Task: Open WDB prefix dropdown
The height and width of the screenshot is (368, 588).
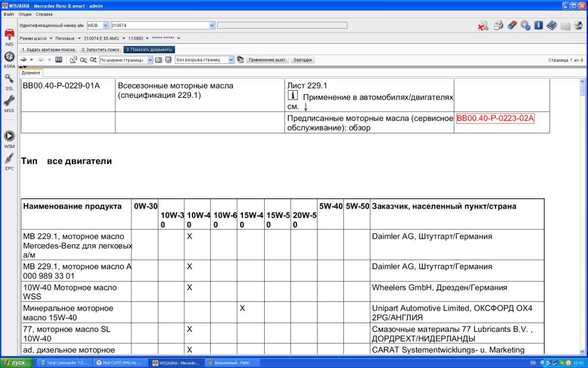Action: tap(106, 25)
